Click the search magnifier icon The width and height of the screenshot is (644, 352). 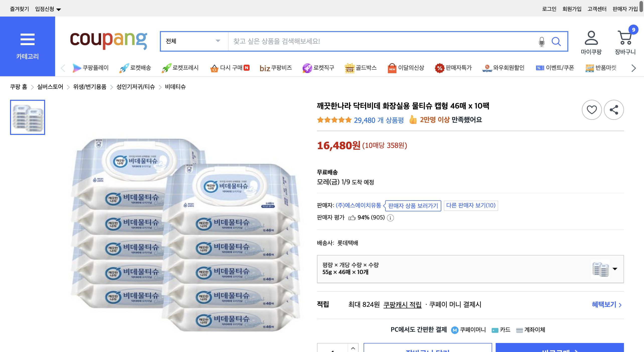pos(557,42)
